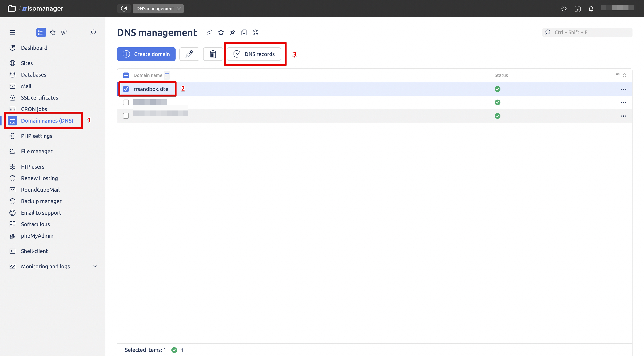
Task: Click the Status column header
Action: click(x=501, y=75)
